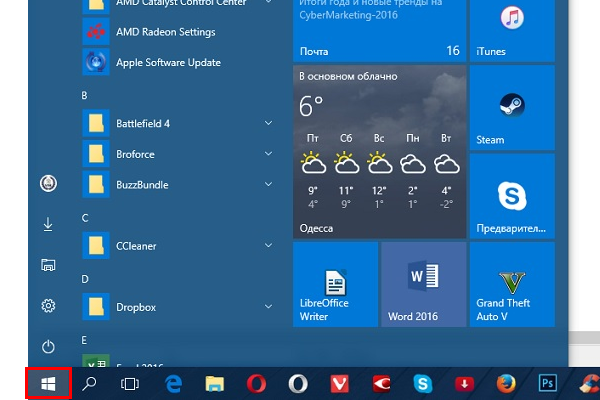Click letter C section header
Viewport: 600px width, 400px height.
coord(85,218)
